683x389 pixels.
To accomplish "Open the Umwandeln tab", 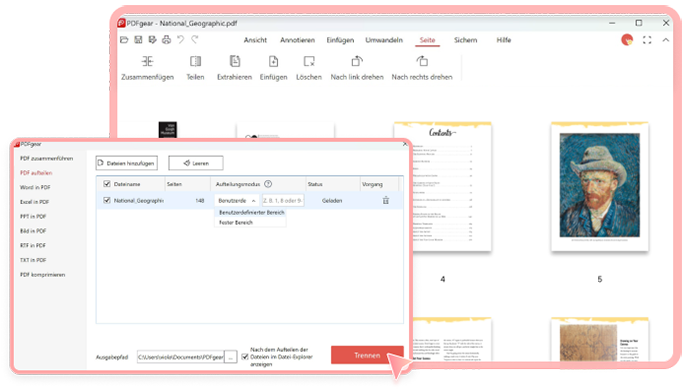I will click(x=384, y=40).
